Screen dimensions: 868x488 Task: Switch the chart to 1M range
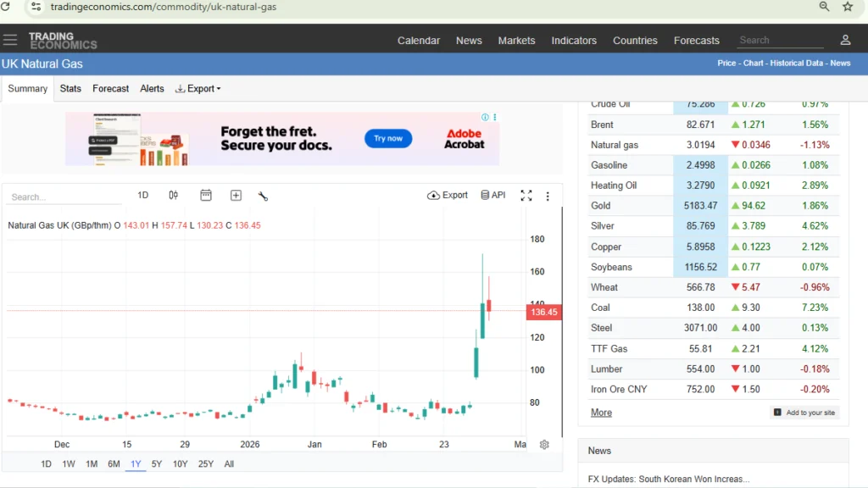[91, 463]
